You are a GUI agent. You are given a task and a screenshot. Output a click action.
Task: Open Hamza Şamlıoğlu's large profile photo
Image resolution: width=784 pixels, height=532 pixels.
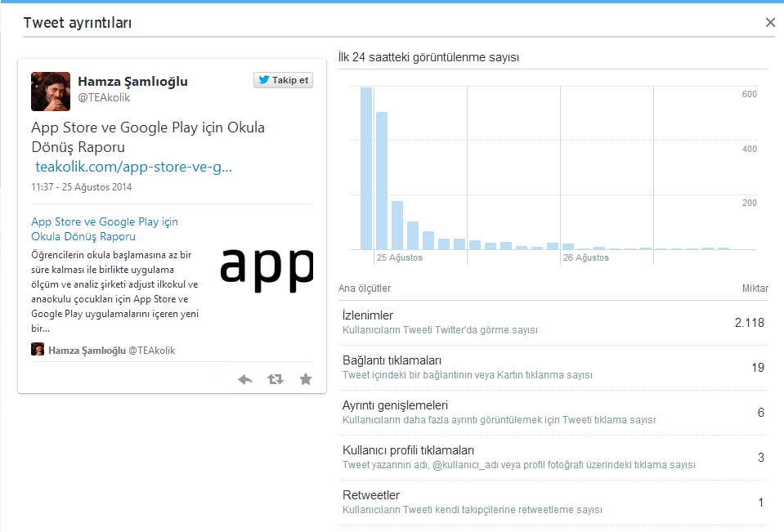coord(51,92)
